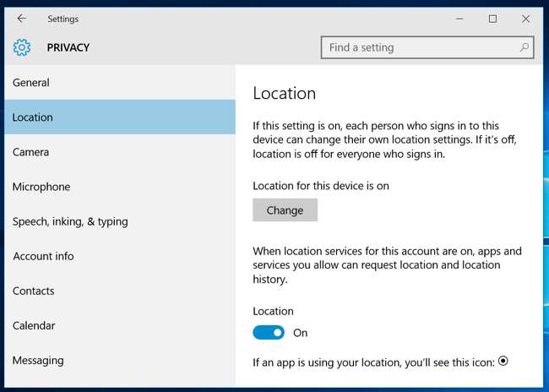The width and height of the screenshot is (549, 392).
Task: Open Microphone privacy settings
Action: [41, 187]
